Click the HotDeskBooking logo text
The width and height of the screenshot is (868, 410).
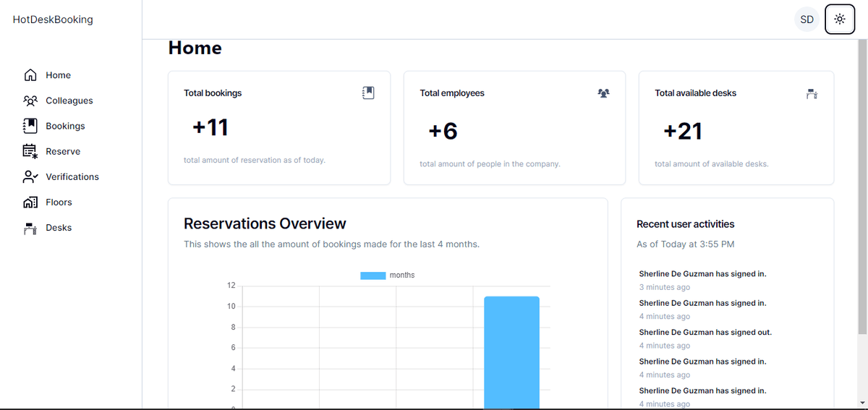53,20
